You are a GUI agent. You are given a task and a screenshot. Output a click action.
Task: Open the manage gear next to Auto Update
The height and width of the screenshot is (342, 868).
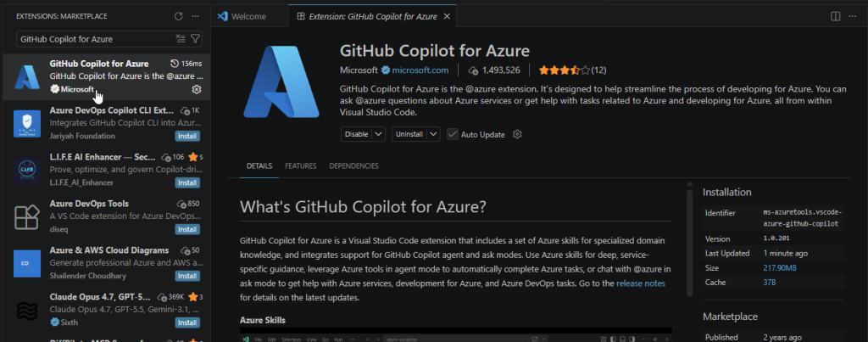518,134
